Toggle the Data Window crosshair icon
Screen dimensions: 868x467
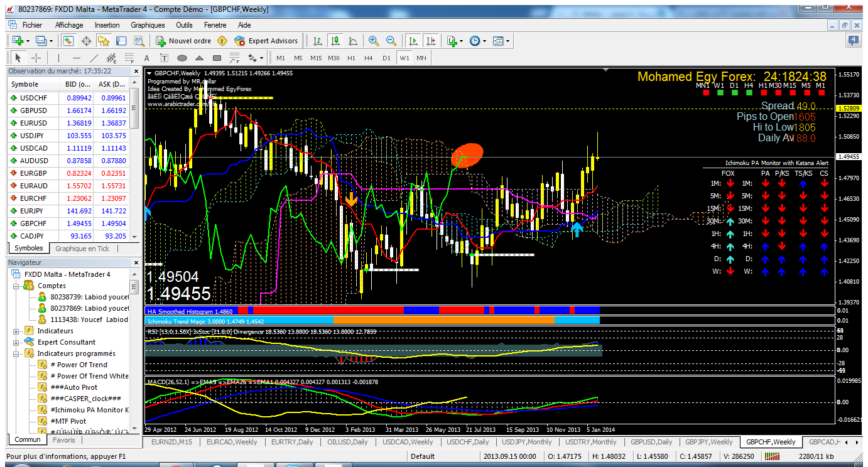[86, 41]
